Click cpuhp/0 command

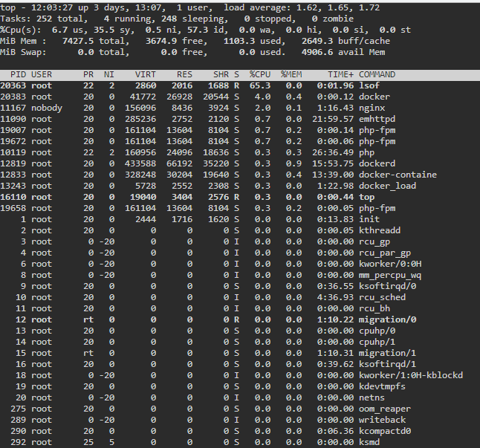pos(377,331)
